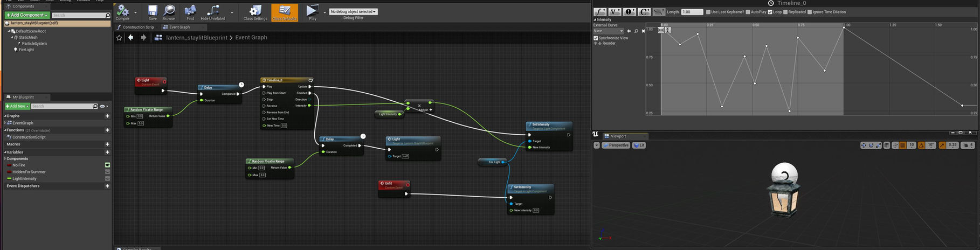Uncheck Synchronize View
Image resolution: width=980 pixels, height=250 pixels.
coord(596,38)
